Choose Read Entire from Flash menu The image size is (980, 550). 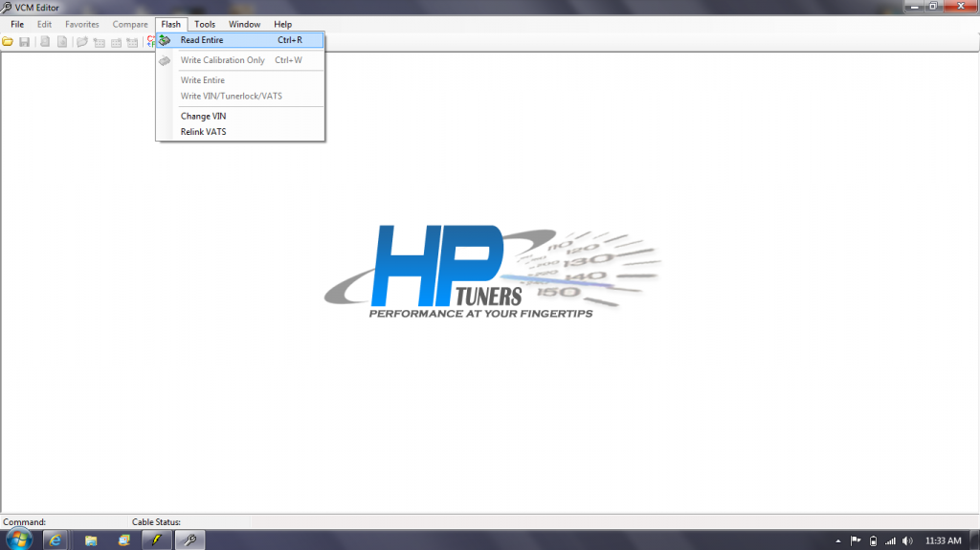point(240,40)
